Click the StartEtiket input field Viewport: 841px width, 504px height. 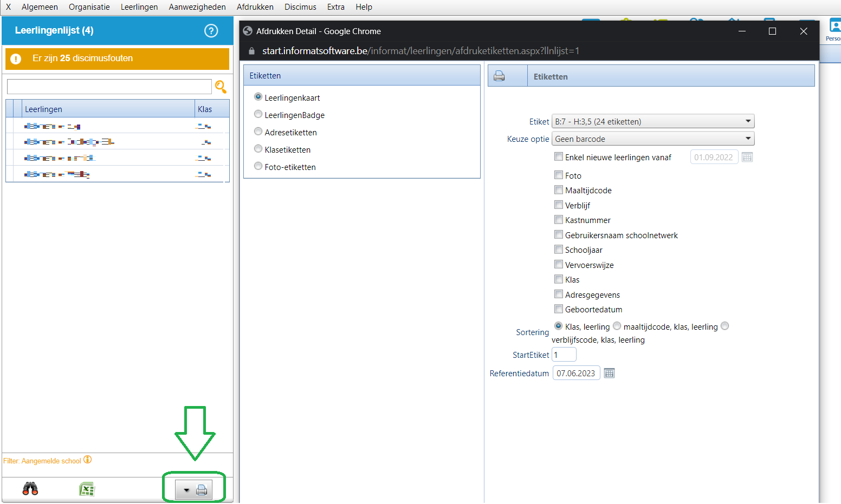pos(564,355)
